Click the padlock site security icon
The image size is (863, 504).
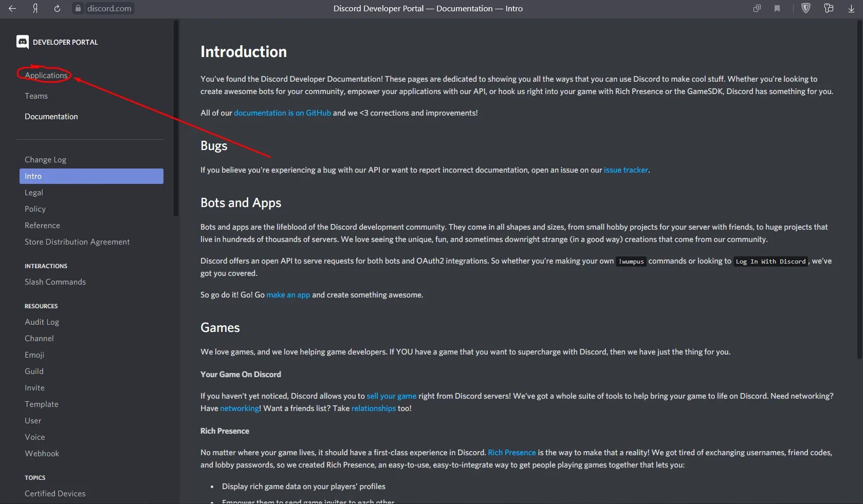78,8
